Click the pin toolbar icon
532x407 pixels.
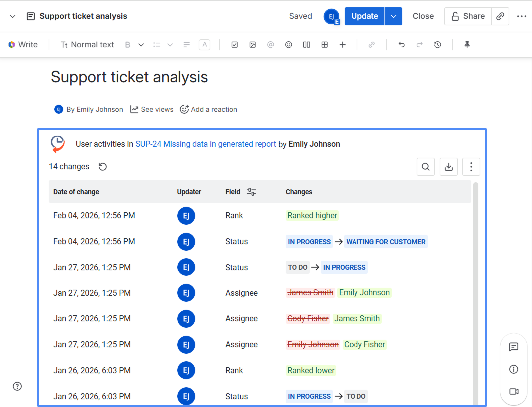(467, 45)
